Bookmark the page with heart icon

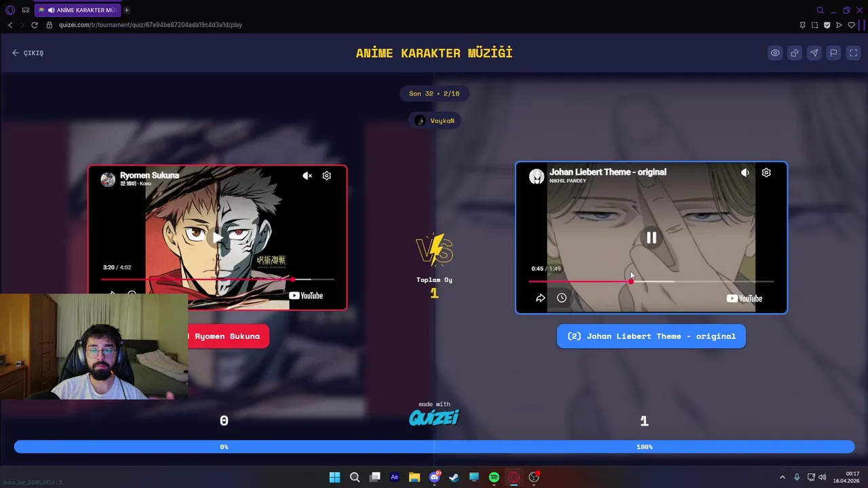coord(852,25)
